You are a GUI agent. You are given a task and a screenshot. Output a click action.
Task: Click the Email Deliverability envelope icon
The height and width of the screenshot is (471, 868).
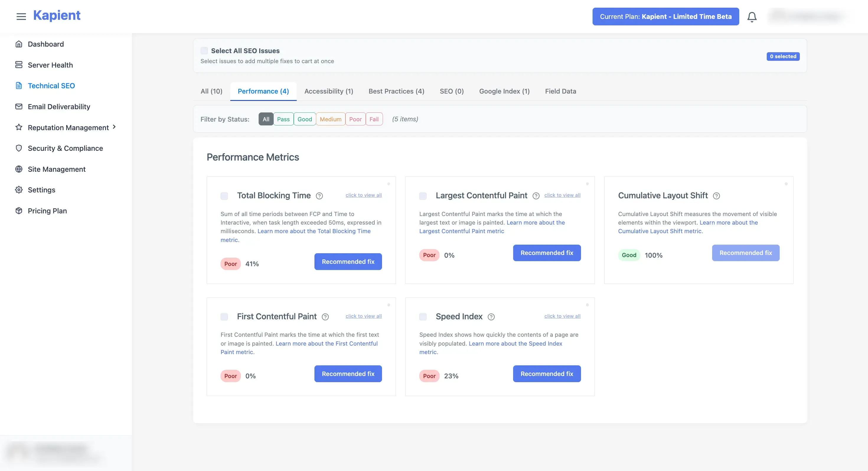[19, 107]
